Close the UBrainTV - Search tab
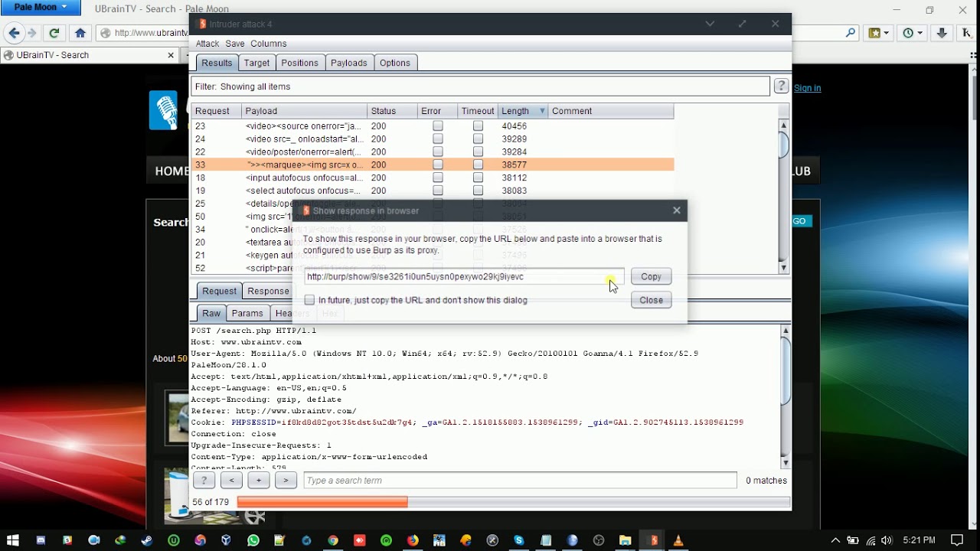 (171, 55)
